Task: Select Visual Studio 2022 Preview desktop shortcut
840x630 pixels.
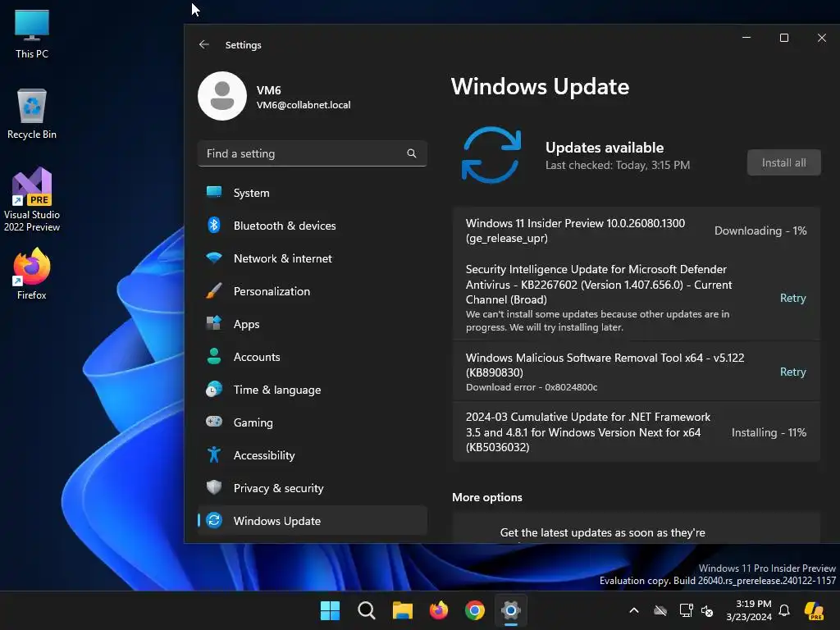Action: tap(32, 199)
